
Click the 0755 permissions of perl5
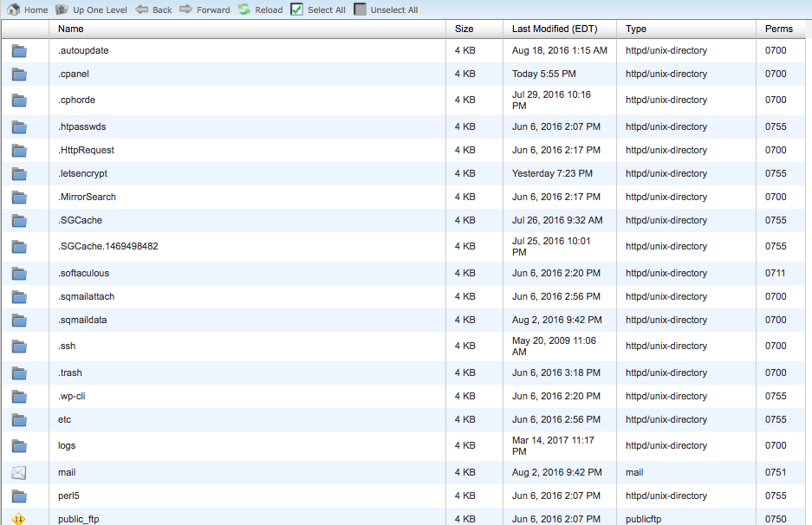pyautogui.click(x=776, y=496)
